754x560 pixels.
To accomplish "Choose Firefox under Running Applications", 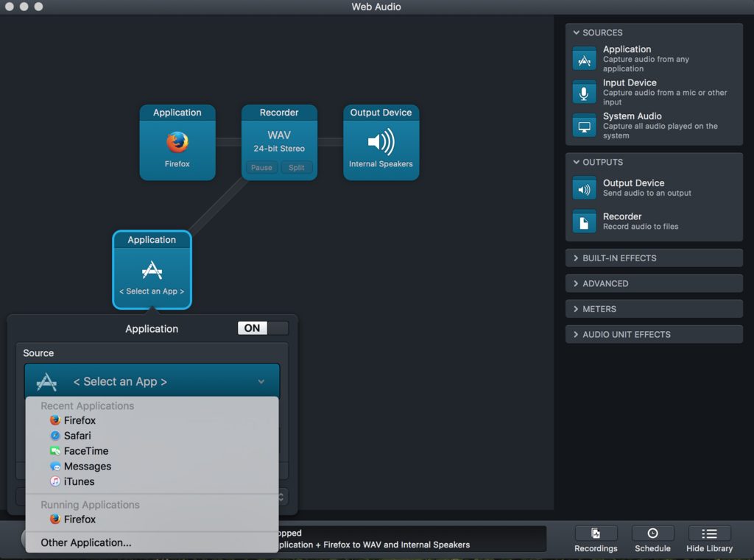I will [152, 519].
